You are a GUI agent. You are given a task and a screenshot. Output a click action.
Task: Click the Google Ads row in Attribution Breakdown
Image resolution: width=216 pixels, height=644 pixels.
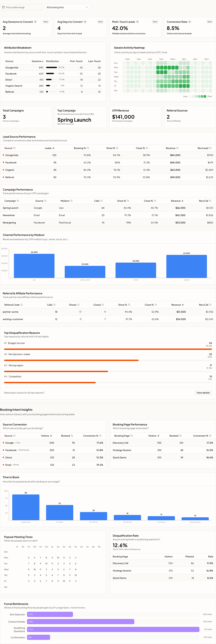pyautogui.click(x=53, y=68)
